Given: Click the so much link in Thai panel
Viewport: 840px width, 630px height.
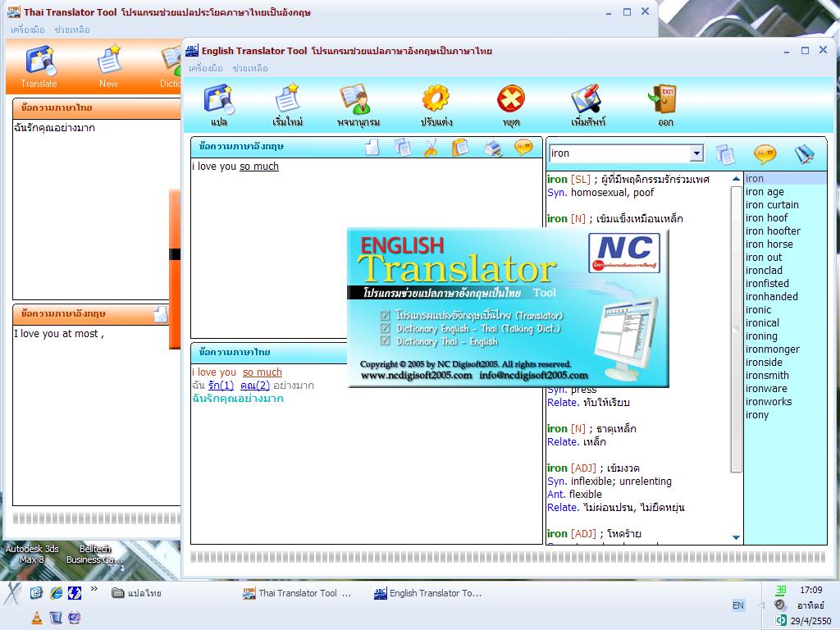Looking at the screenshot, I should click(x=262, y=372).
